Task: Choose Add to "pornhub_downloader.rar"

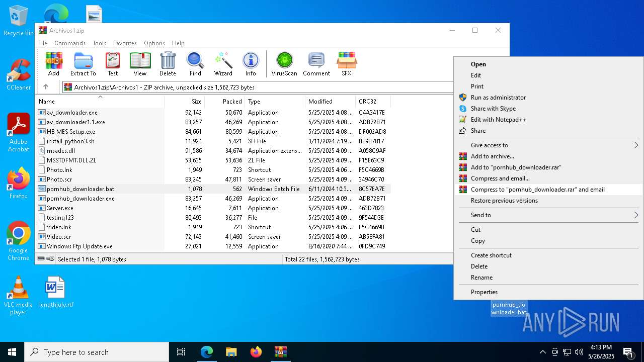Action: 548,167
